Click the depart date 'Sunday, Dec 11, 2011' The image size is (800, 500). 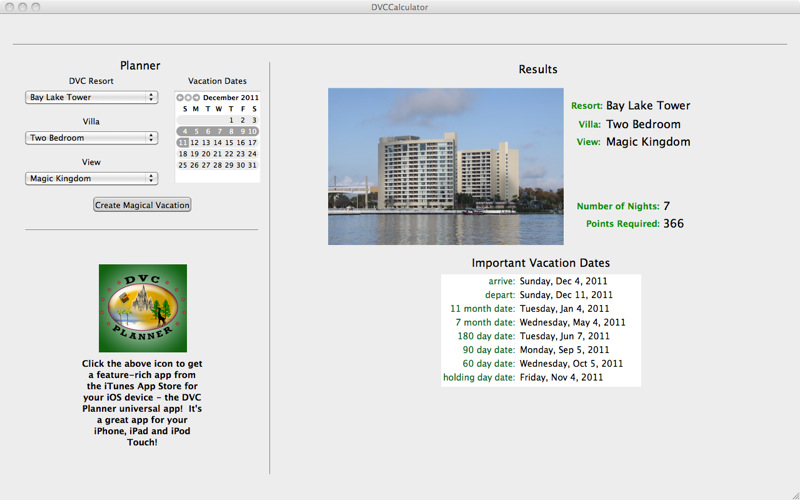566,295
